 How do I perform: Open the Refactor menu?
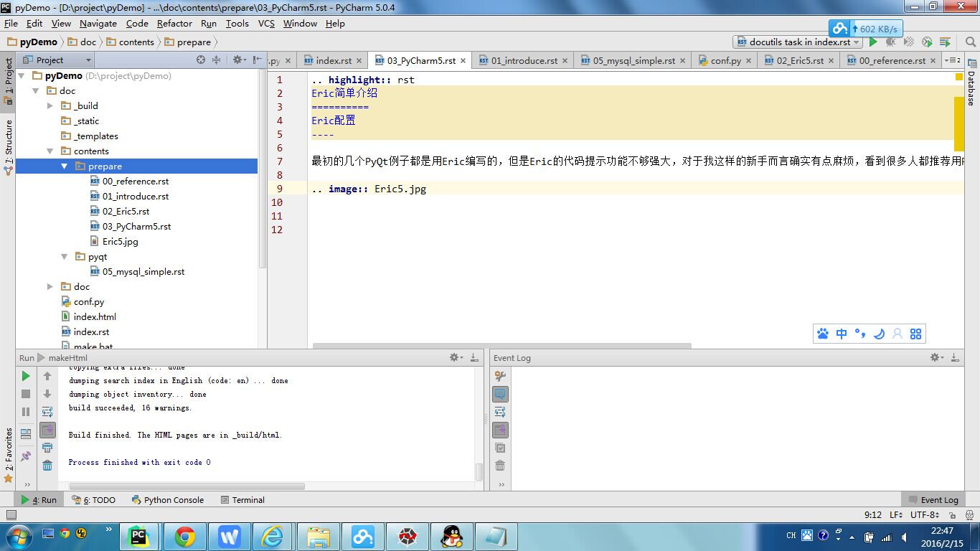coord(175,24)
